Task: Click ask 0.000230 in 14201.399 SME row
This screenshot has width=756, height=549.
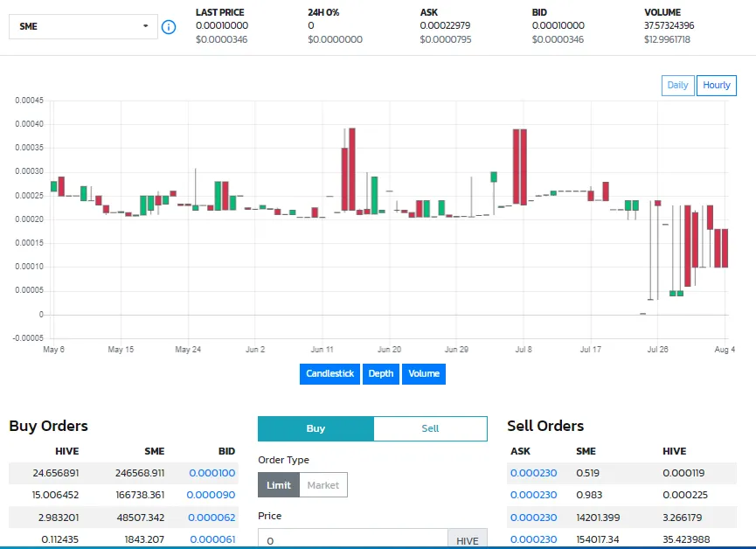Action: pyautogui.click(x=533, y=518)
